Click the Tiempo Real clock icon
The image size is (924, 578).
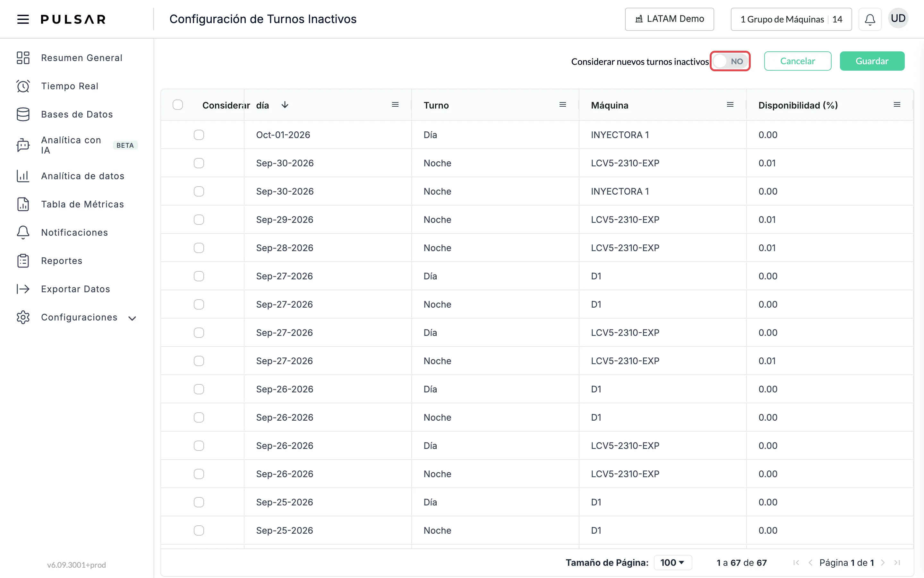point(23,86)
